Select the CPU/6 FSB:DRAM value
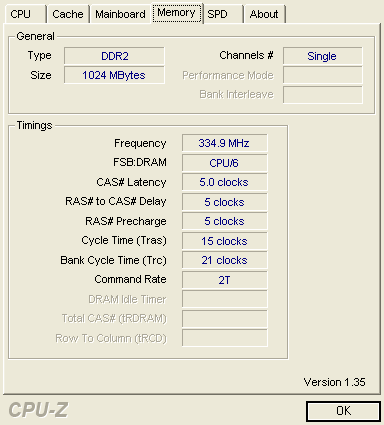Image resolution: width=384 pixels, height=425 pixels. coord(225,163)
